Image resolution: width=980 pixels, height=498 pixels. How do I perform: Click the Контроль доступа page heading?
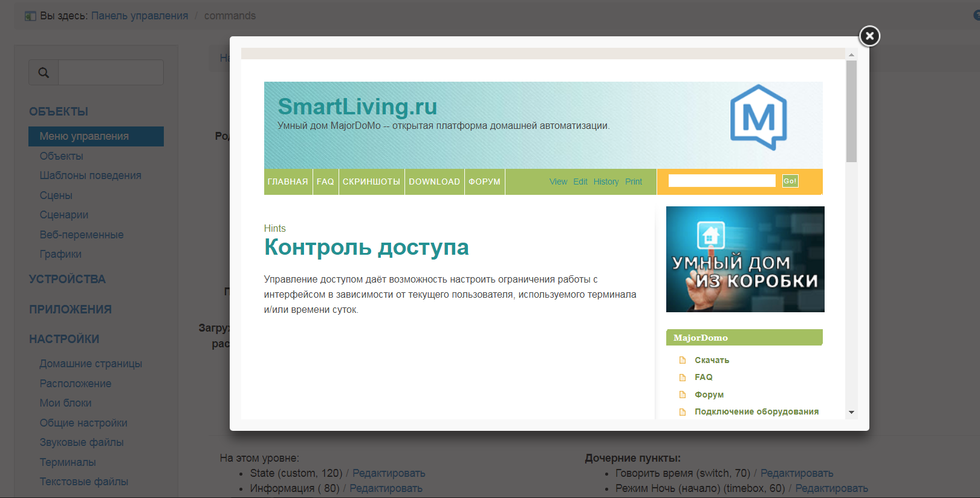point(366,247)
